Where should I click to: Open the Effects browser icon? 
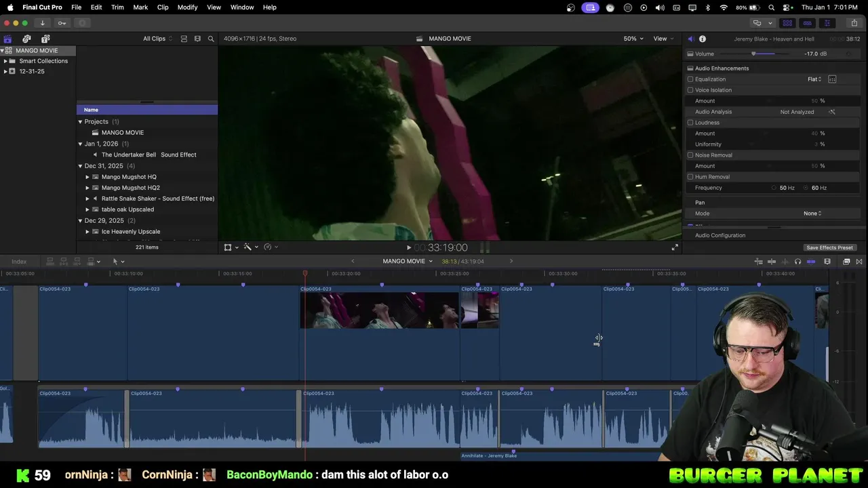coord(846,262)
